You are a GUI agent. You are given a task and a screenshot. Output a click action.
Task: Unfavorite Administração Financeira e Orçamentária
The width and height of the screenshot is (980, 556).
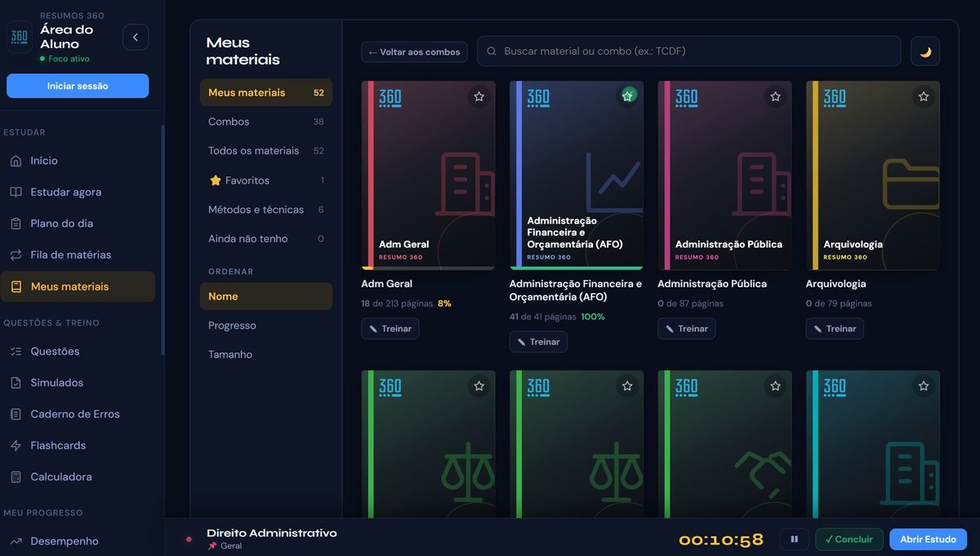point(627,96)
